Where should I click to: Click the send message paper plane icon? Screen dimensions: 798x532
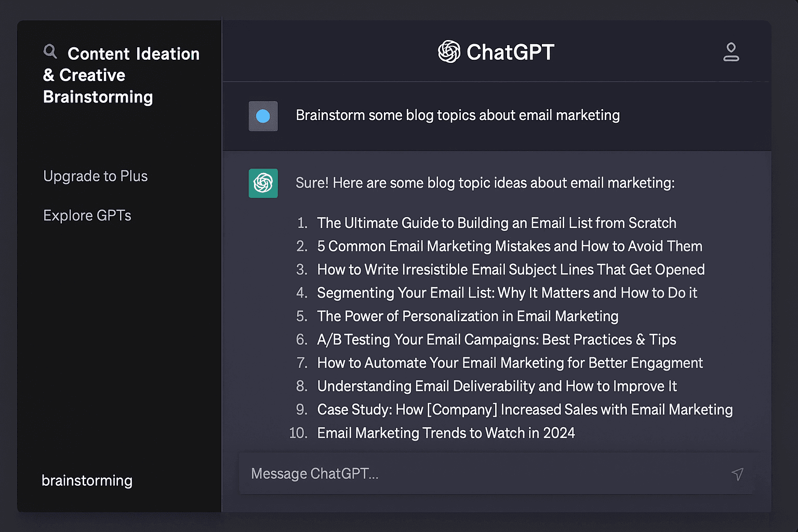pos(738,474)
